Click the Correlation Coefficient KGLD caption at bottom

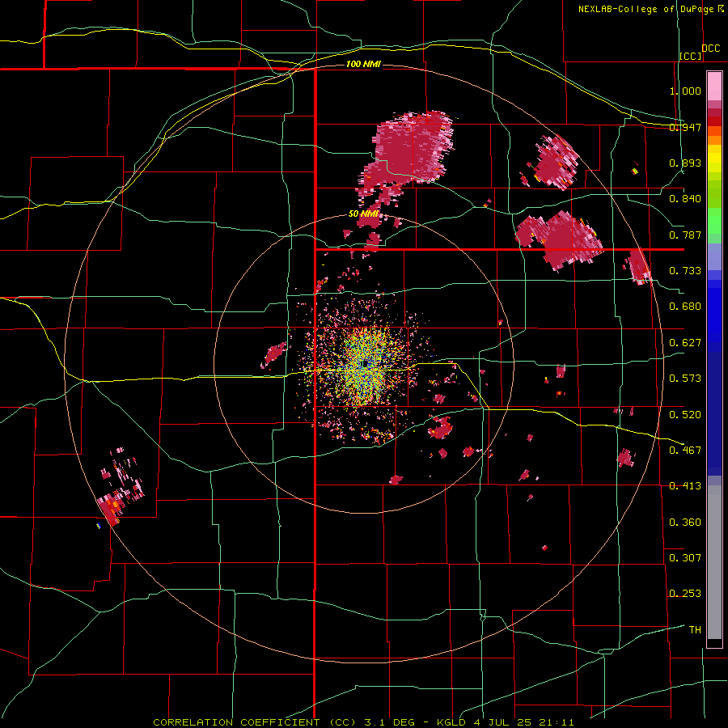363,722
